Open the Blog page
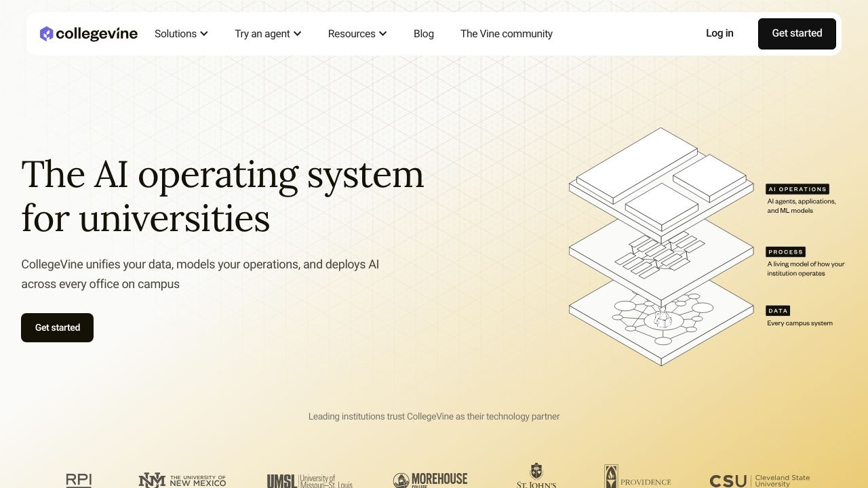The image size is (868, 488). [x=424, y=34]
